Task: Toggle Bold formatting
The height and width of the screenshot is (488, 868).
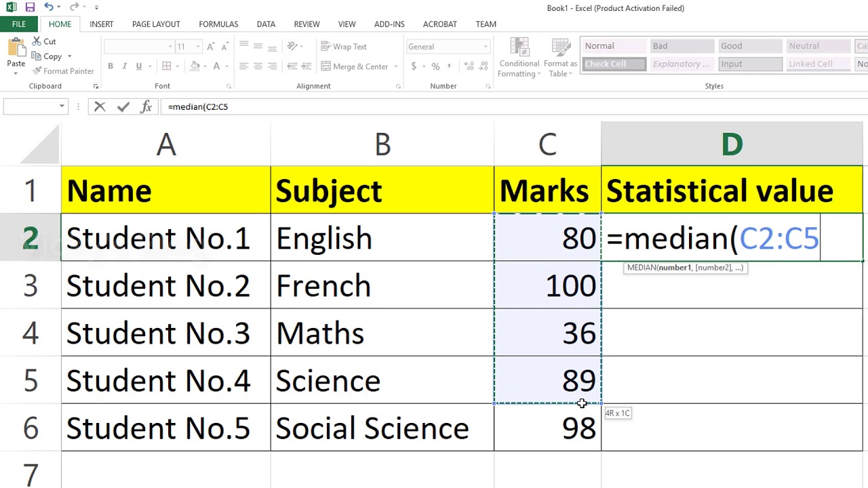Action: [111, 66]
